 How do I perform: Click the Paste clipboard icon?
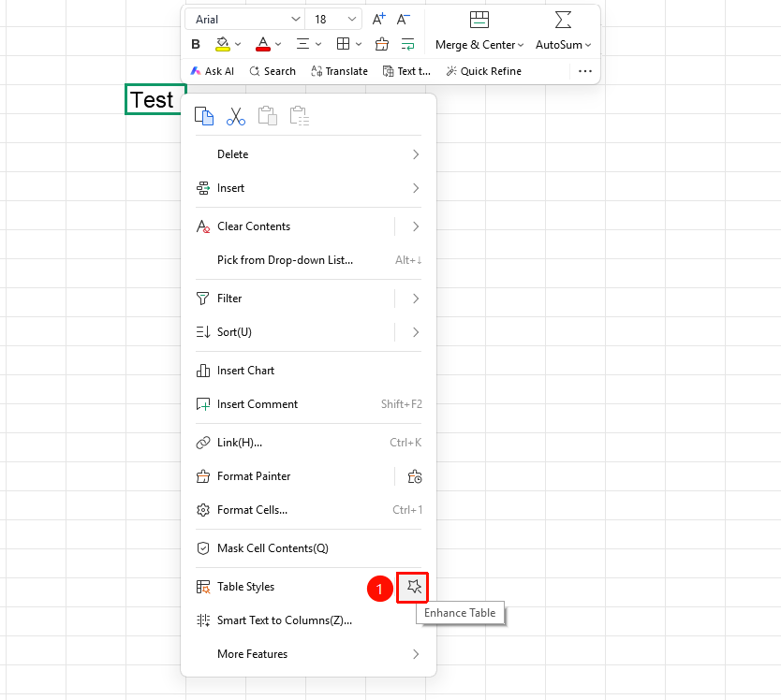268,116
